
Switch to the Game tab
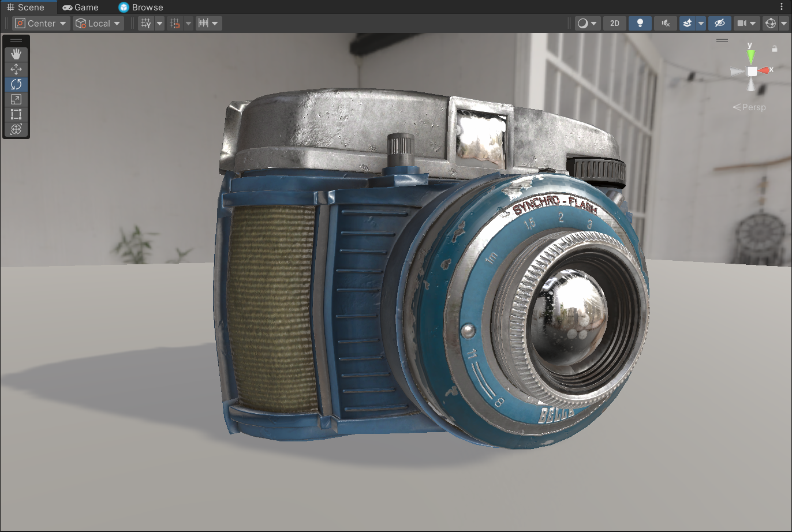pos(80,8)
